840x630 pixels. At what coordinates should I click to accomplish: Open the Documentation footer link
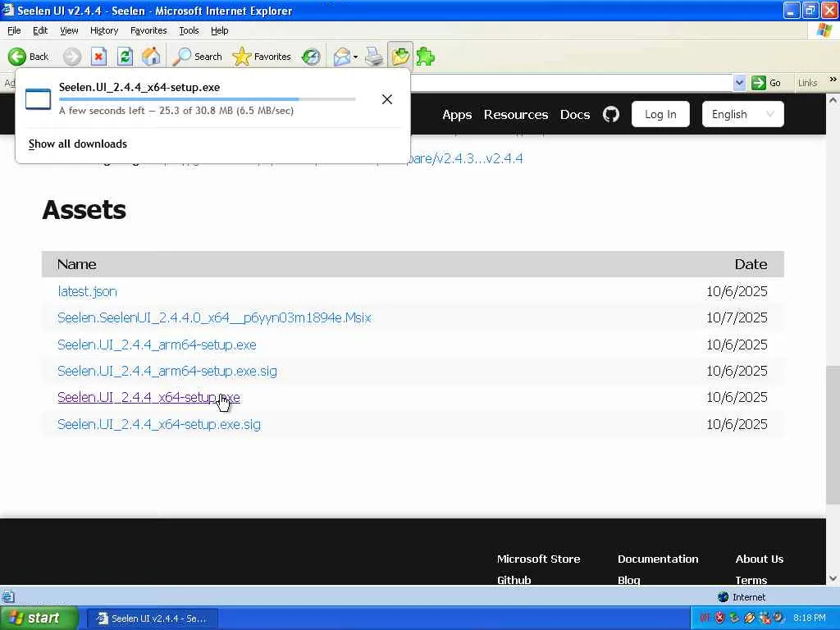point(658,559)
